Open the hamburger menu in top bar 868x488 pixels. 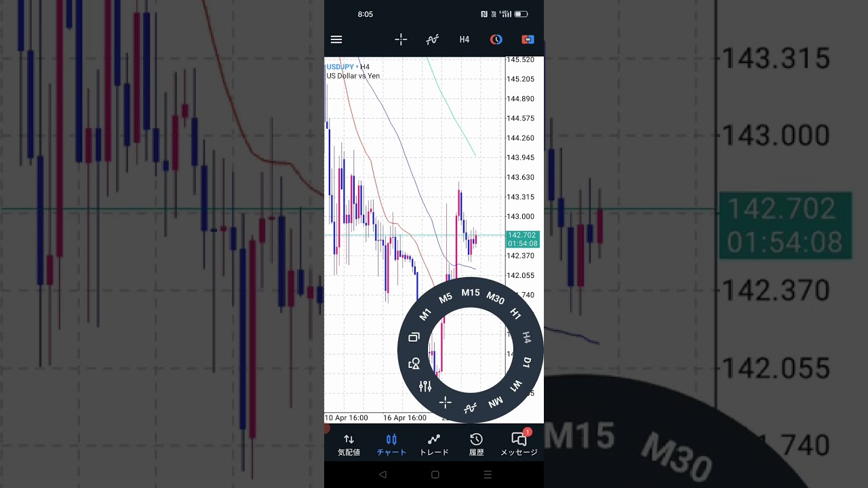click(x=336, y=39)
